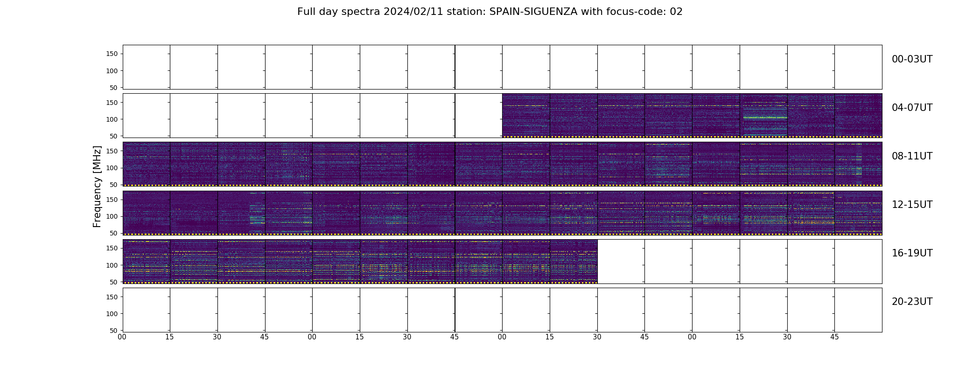The width and height of the screenshot is (980, 373).
Task: Click the 50 tick label of the 00-03UT row
Action: pos(114,88)
